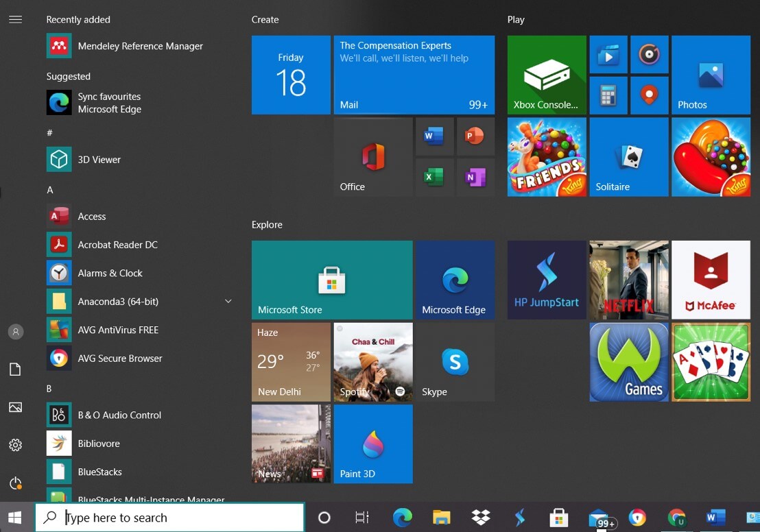Screen dimensions: 760x532
Task: Click the Word tile in Office group
Action: (434, 136)
